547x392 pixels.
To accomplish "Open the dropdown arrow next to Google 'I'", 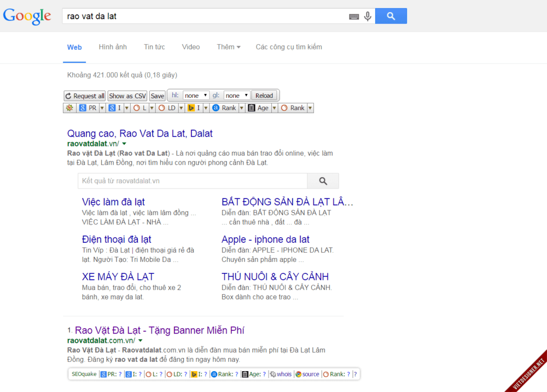I will click(127, 108).
